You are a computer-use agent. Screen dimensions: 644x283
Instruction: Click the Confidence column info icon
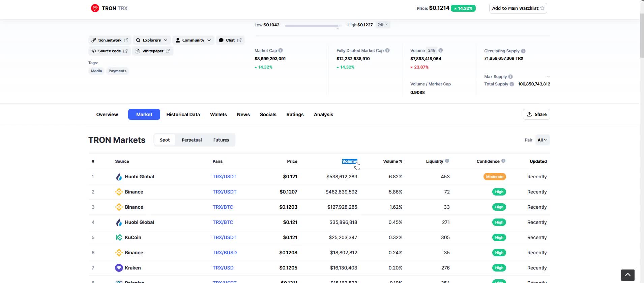click(x=503, y=161)
